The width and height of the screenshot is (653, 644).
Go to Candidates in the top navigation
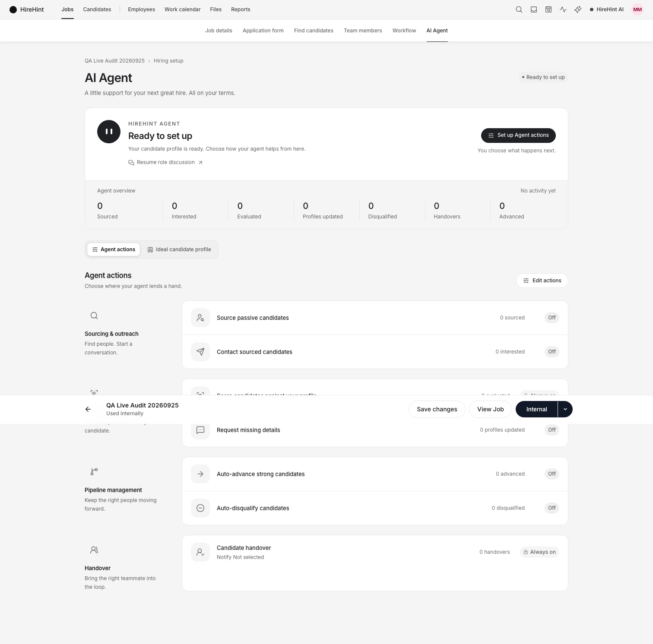tap(97, 9)
